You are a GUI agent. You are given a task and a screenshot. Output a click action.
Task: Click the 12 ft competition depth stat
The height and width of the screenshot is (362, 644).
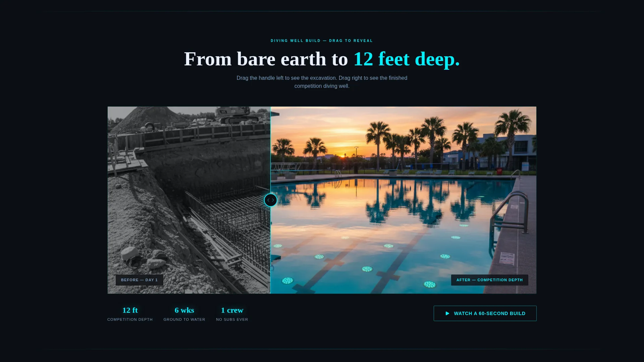click(x=130, y=314)
